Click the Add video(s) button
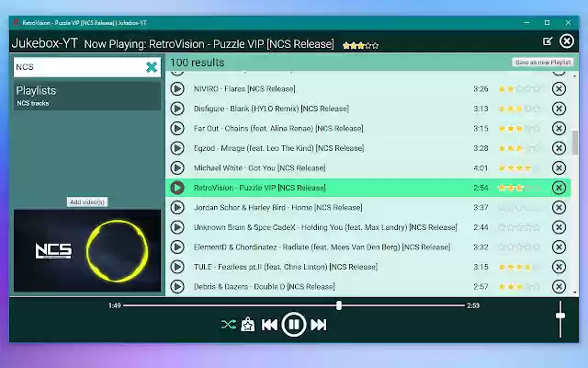The image size is (588, 368). pos(87,202)
